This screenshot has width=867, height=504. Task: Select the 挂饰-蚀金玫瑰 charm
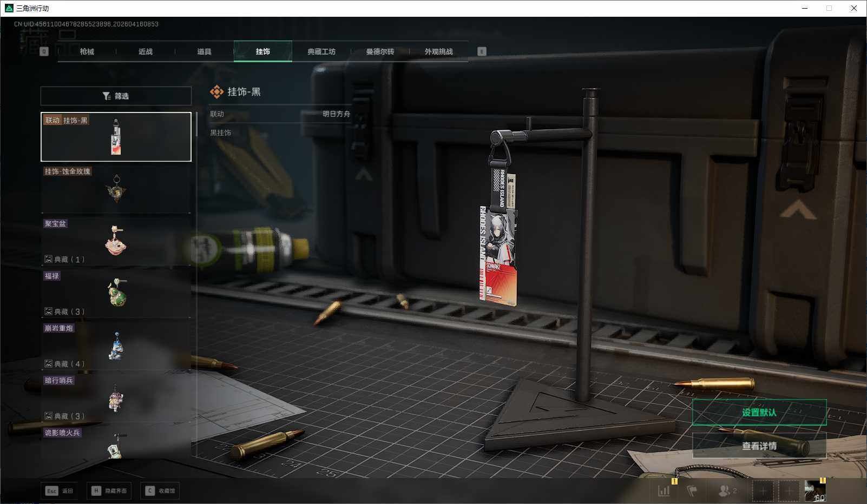coord(116,189)
